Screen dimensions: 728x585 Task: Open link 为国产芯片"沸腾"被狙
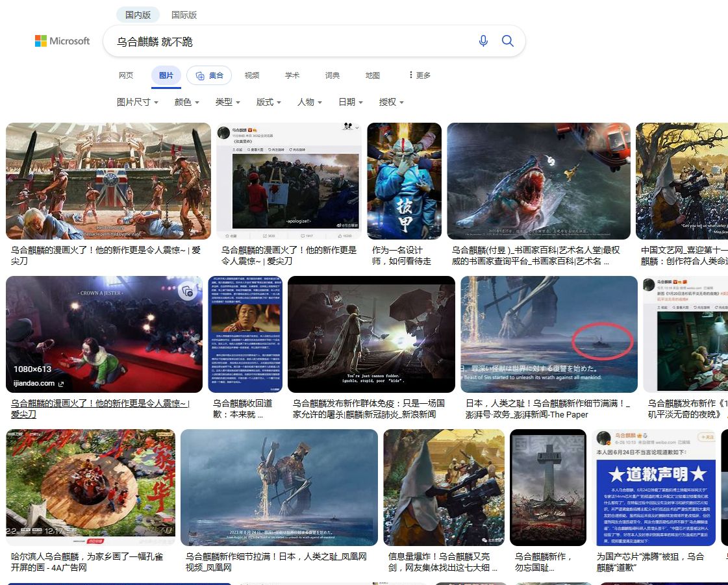[650, 562]
